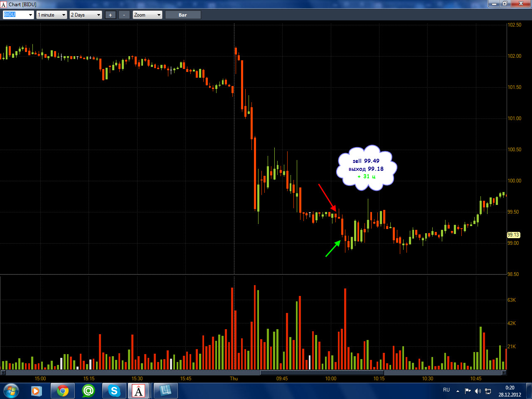Screen dimensions: 532x399
Task: Click the Action Center flag icon
Action: pyautogui.click(x=468, y=391)
